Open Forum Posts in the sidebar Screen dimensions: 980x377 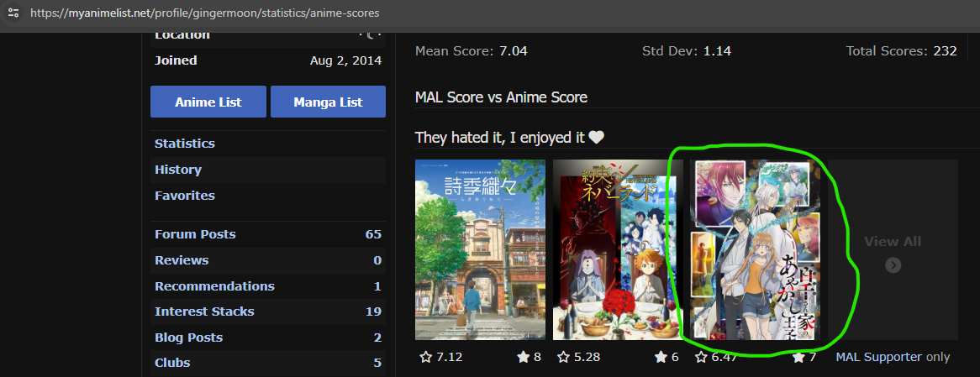[x=195, y=235]
